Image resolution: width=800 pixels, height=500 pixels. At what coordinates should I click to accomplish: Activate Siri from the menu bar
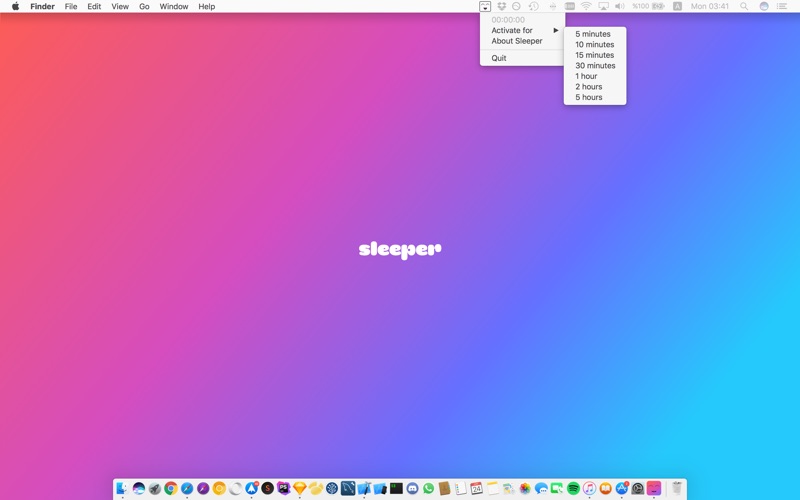[764, 6]
